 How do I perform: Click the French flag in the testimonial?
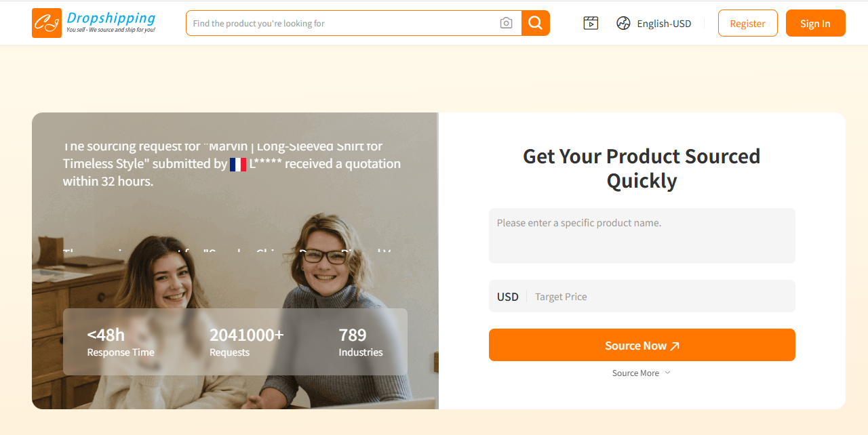[238, 164]
